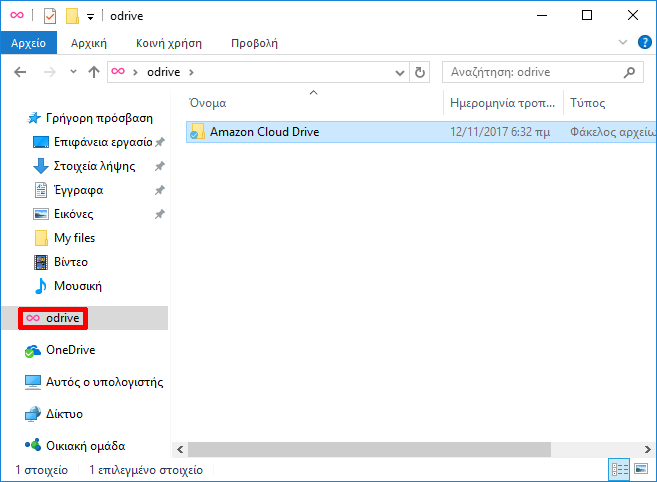Click the magnifier search icon
The height and width of the screenshot is (482, 657).
(x=629, y=73)
